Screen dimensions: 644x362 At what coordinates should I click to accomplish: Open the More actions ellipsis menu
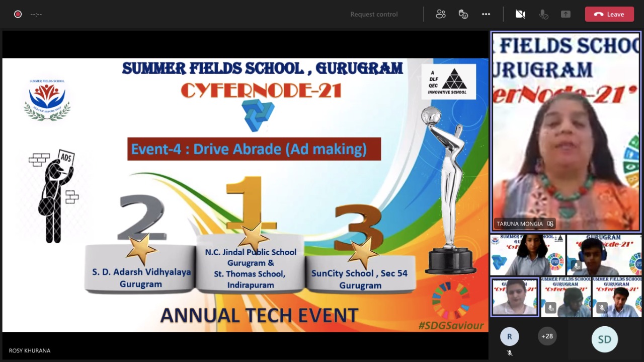click(x=486, y=14)
